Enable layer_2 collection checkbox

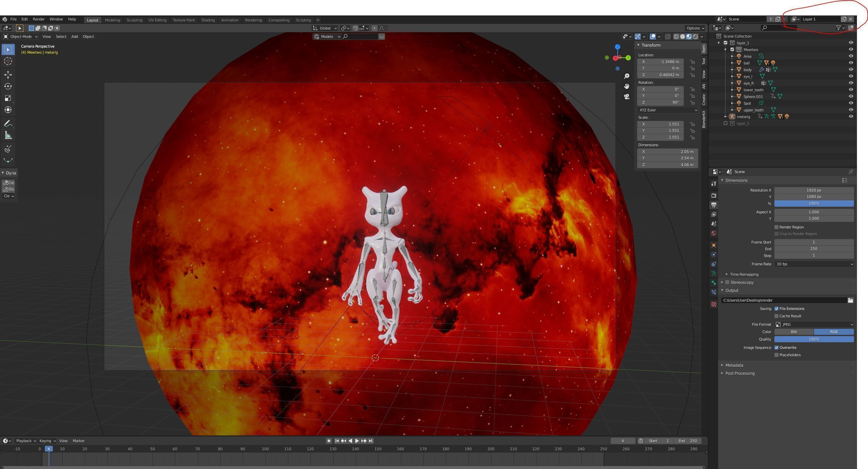[726, 123]
